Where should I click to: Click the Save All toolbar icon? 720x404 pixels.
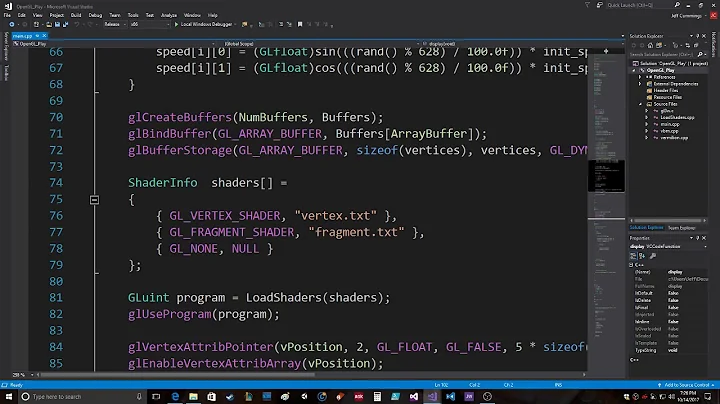pos(65,24)
